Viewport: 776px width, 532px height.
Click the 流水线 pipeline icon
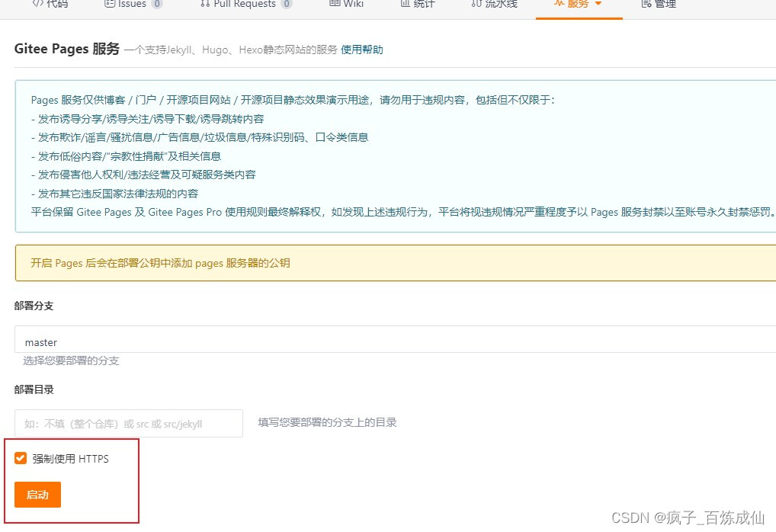click(475, 5)
